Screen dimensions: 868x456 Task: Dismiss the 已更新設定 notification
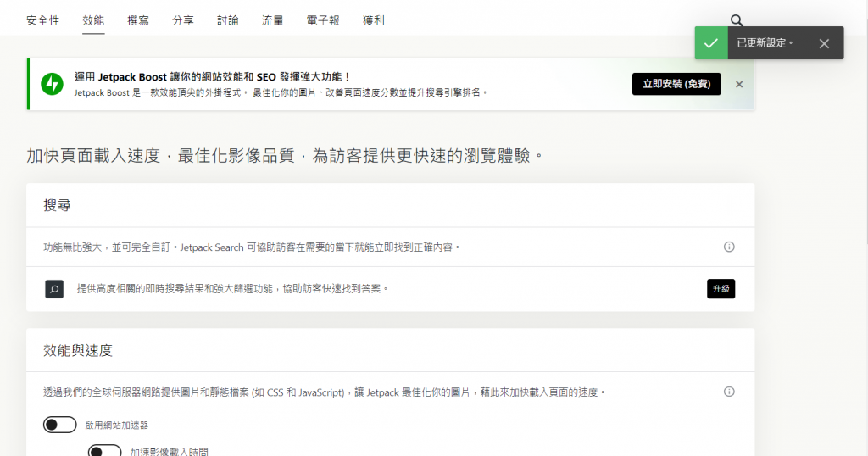(x=824, y=43)
